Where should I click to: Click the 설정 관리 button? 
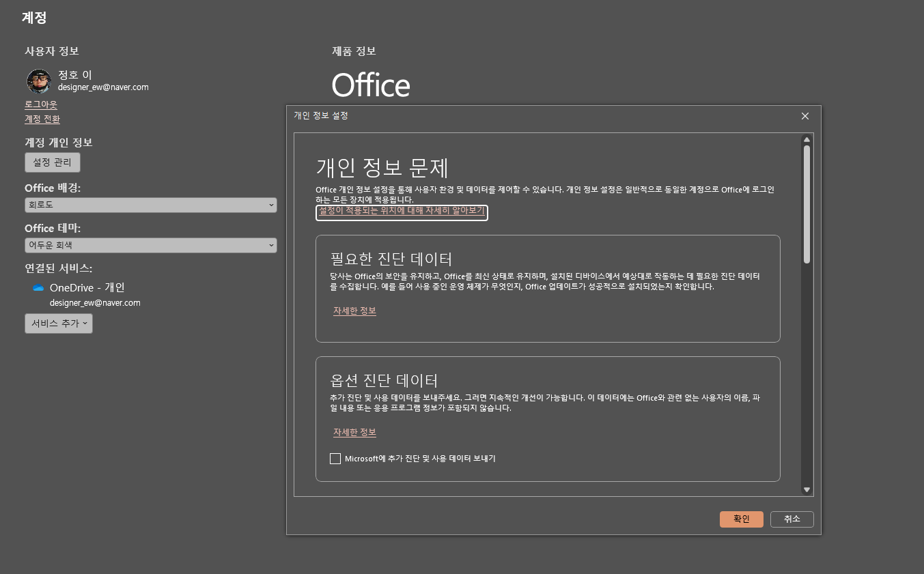point(53,162)
